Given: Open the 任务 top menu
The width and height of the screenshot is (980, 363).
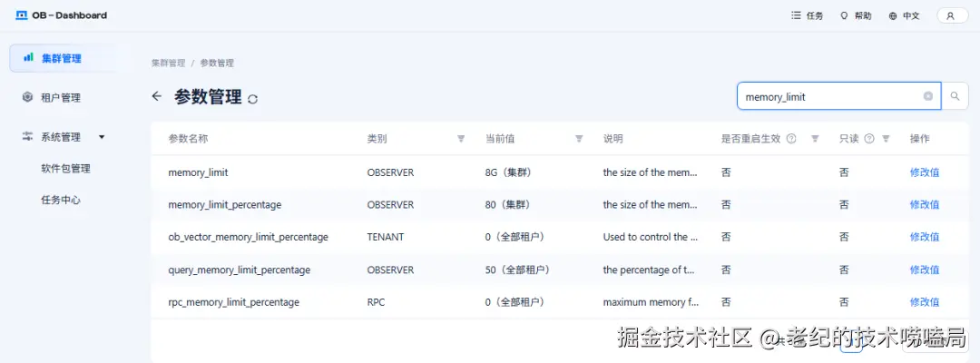Looking at the screenshot, I should pyautogui.click(x=807, y=15).
